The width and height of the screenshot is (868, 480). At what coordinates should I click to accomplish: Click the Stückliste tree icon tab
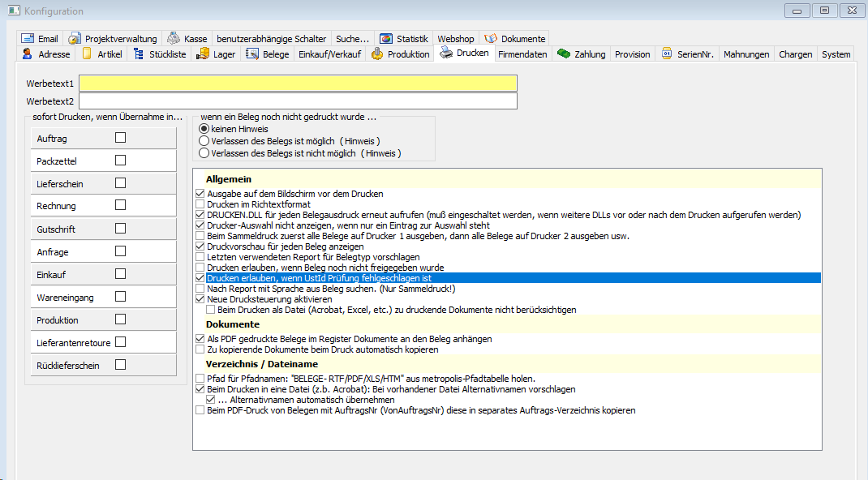138,54
